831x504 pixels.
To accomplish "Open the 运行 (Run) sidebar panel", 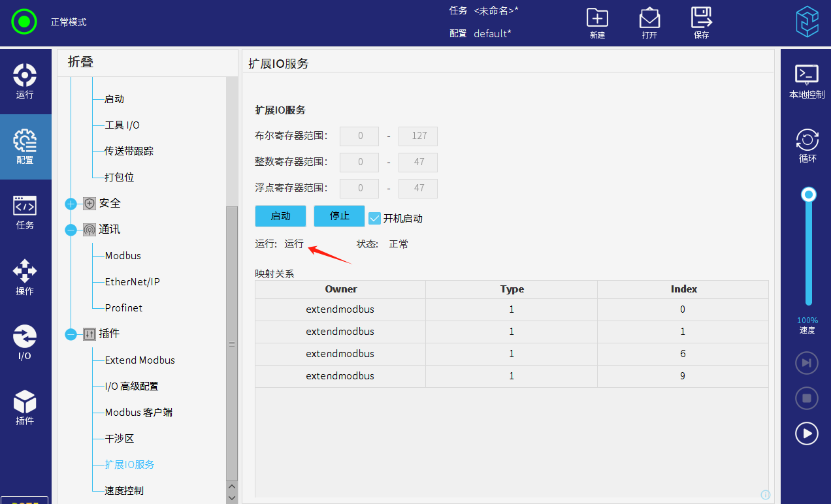I will click(x=25, y=82).
